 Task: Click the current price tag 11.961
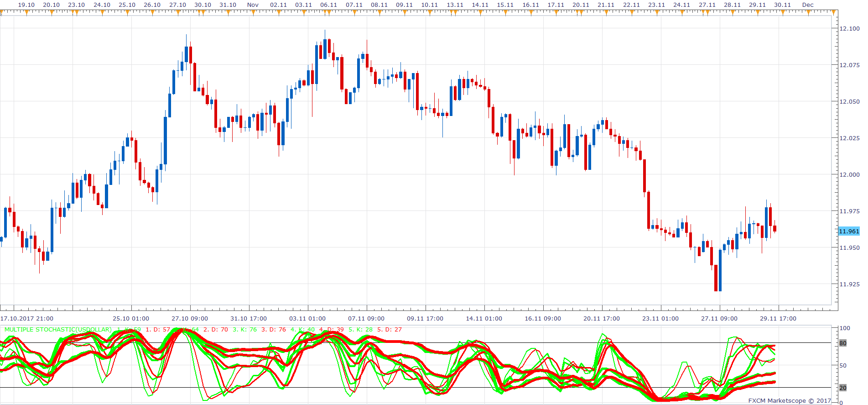click(849, 231)
